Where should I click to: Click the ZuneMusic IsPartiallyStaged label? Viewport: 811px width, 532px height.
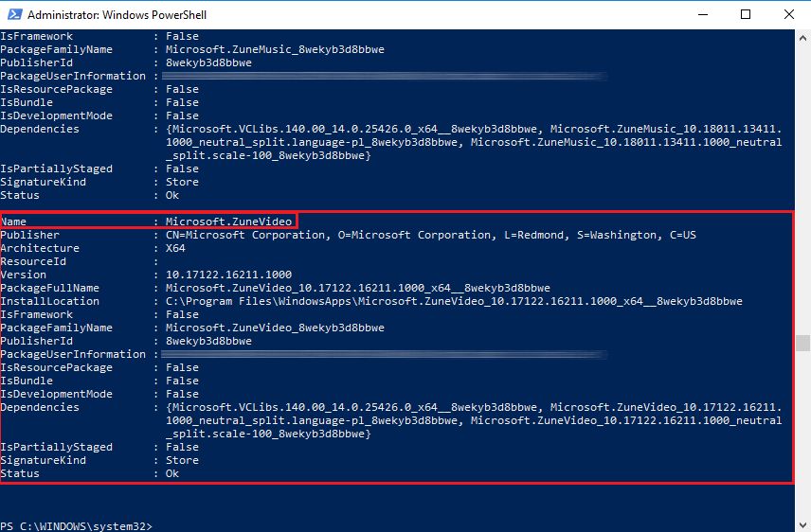pyautogui.click(x=57, y=168)
